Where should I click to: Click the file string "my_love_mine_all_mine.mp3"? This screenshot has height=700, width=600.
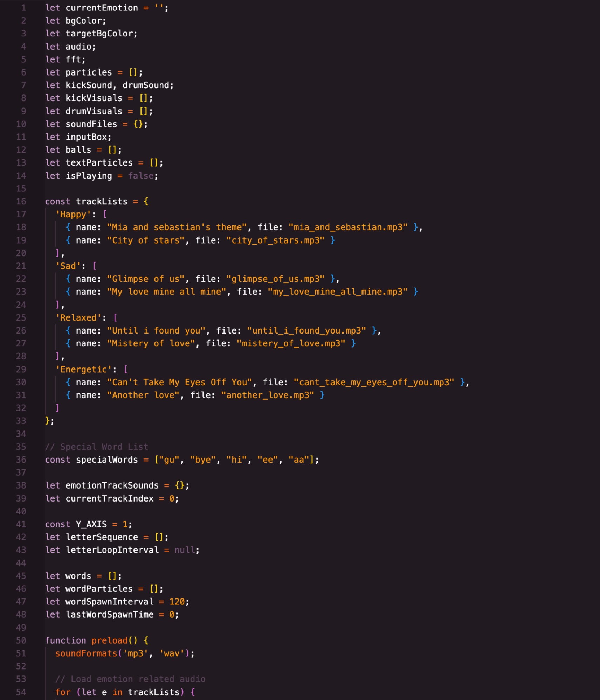tap(338, 292)
